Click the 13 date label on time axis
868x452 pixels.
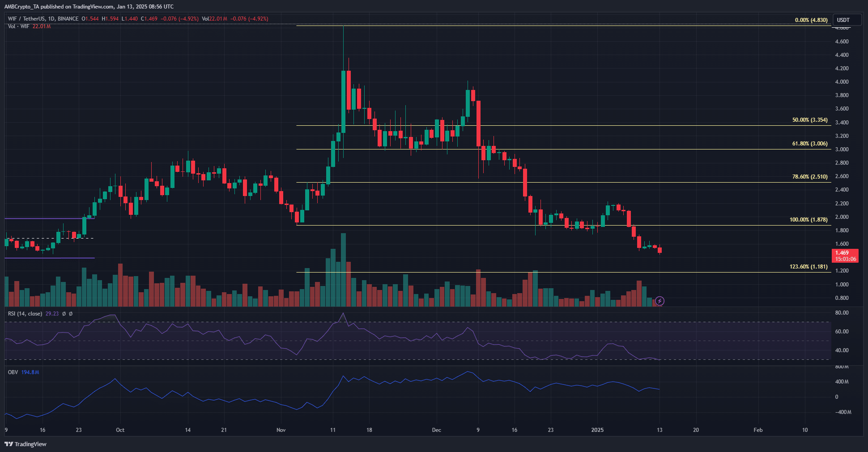click(660, 430)
